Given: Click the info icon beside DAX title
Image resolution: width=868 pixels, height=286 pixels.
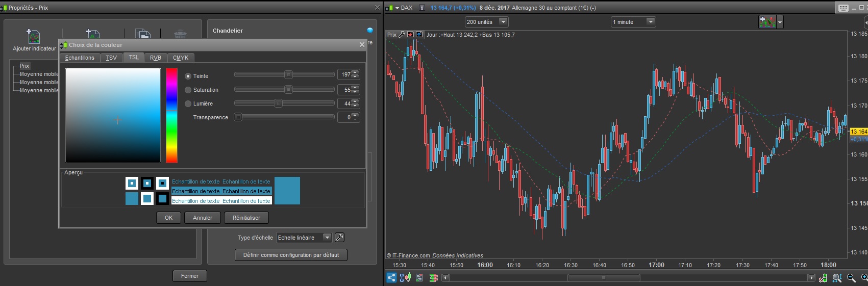Looking at the screenshot, I should pos(422,8).
